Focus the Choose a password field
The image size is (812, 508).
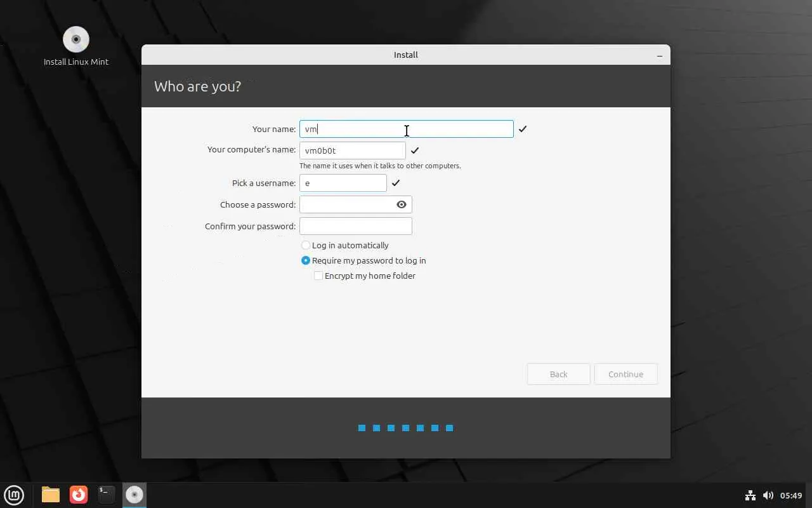355,204
